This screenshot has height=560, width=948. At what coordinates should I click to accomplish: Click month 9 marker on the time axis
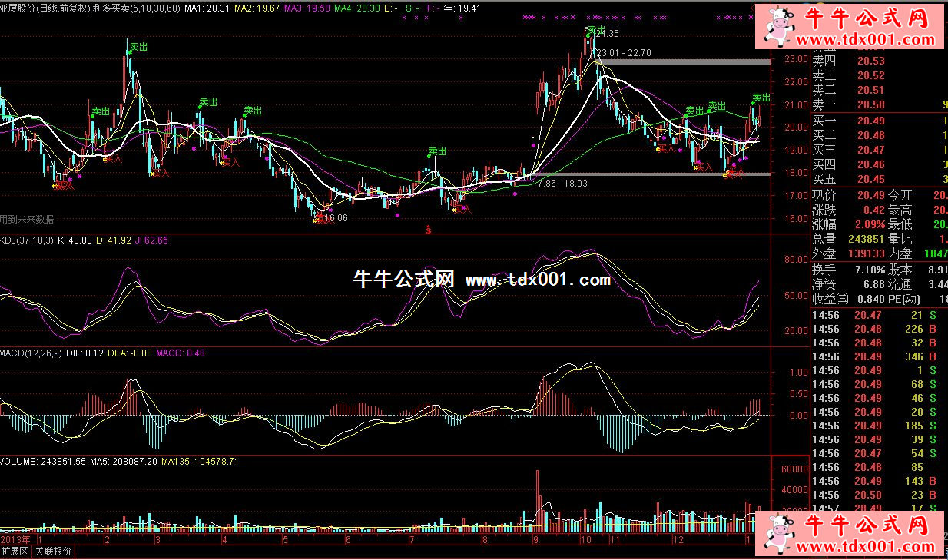[535, 540]
